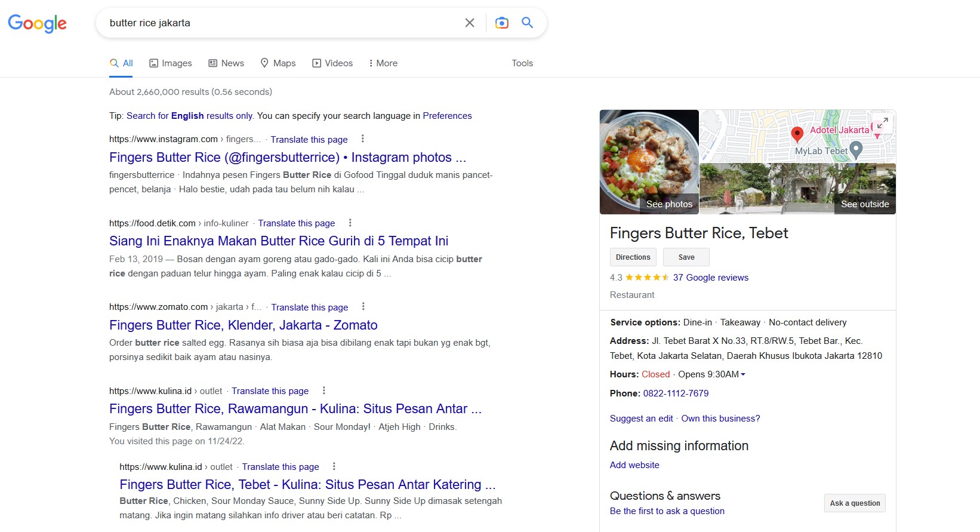
Task: Click the Google logo
Action: click(37, 23)
